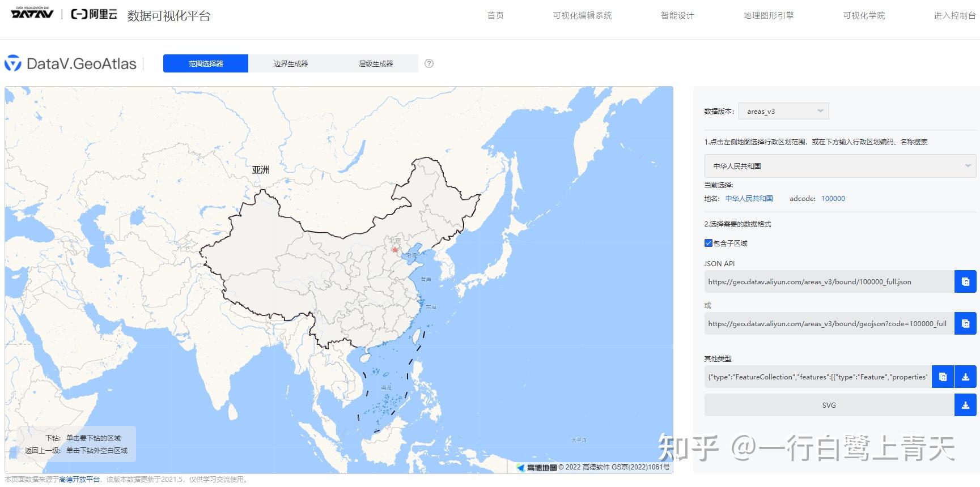Click the SVG button
Image resolution: width=980 pixels, height=487 pixels.
point(829,405)
